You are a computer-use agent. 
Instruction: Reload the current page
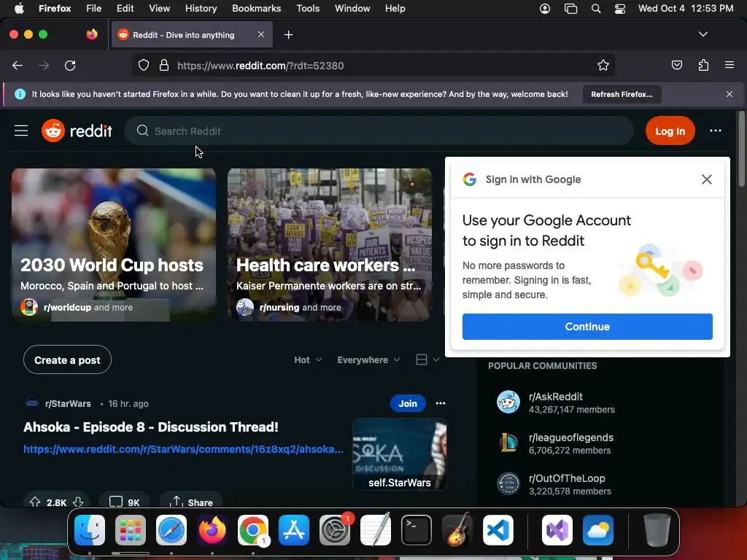70,65
